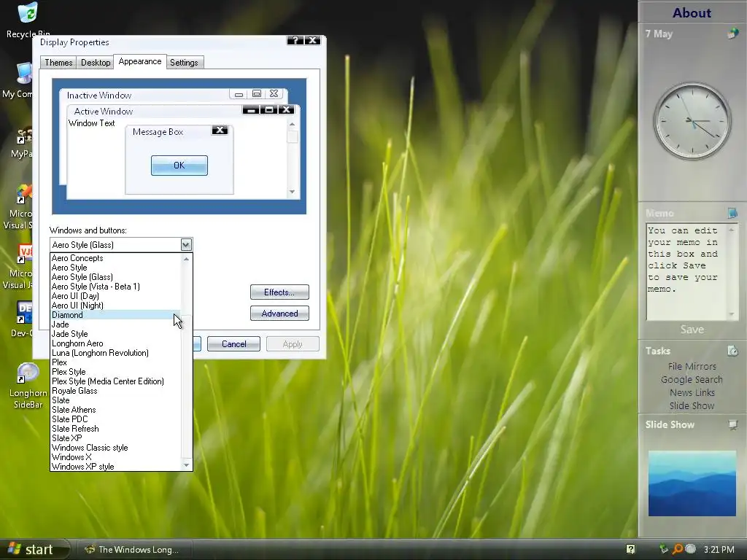Open Google Search in Tasks

click(692, 379)
